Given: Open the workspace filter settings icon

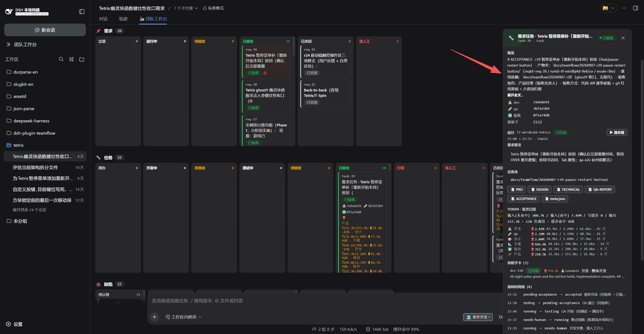Looking at the screenshot, I should (71, 59).
